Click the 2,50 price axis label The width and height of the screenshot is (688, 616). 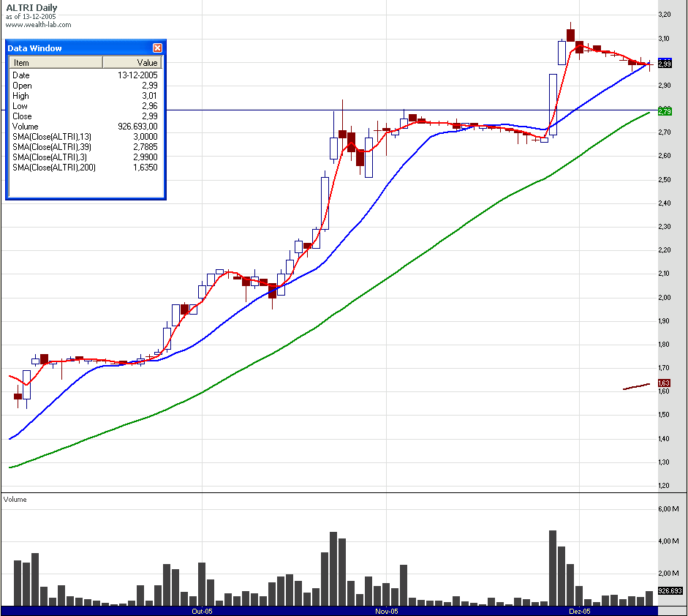[665, 179]
